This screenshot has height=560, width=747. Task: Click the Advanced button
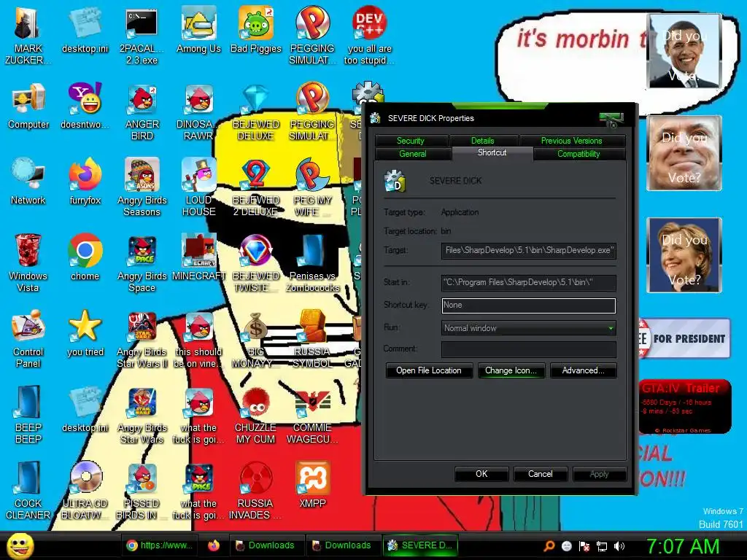point(583,370)
